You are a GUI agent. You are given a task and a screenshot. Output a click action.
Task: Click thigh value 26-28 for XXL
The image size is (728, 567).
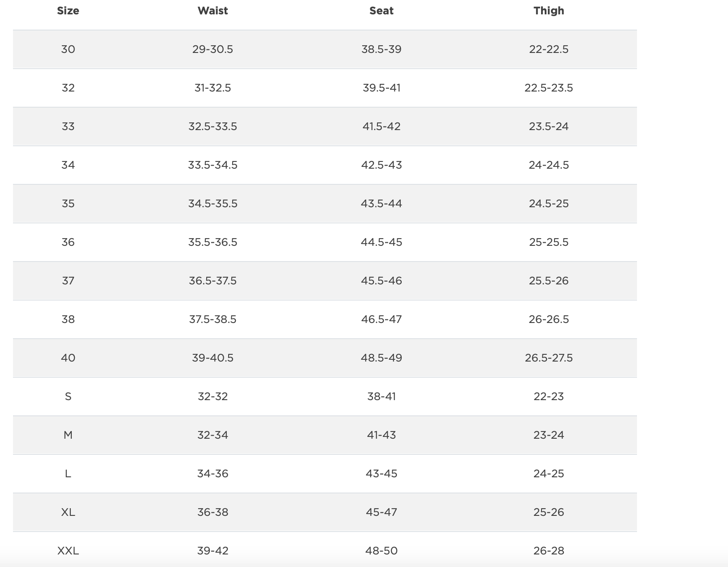(x=549, y=551)
